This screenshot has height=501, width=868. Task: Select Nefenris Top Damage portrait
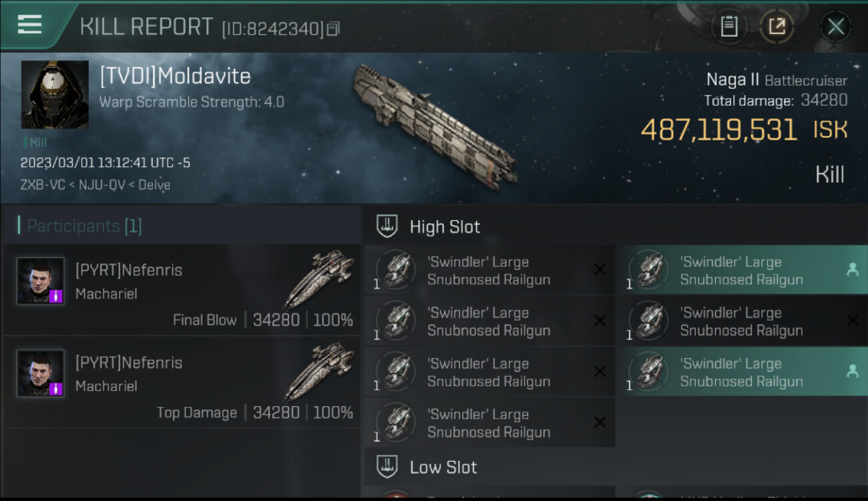41,373
